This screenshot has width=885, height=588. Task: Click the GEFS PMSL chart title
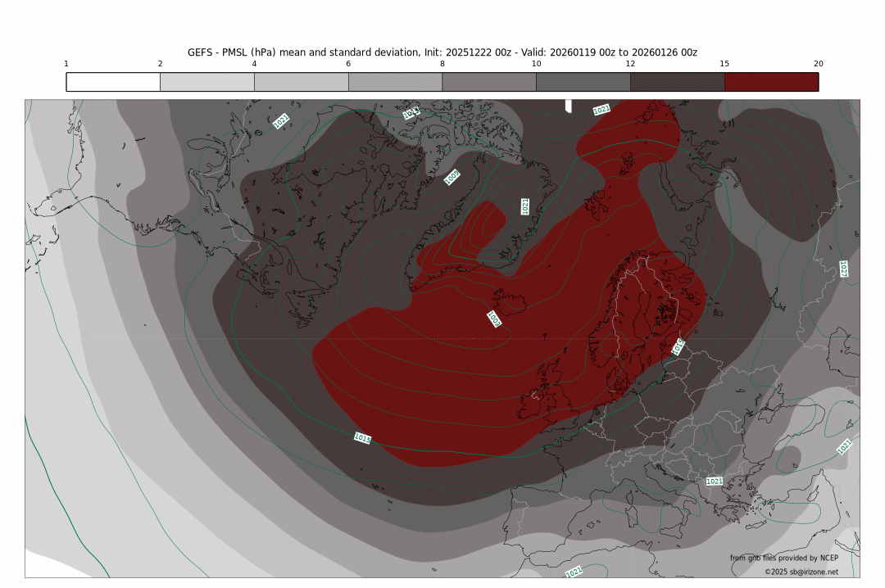pyautogui.click(x=442, y=52)
